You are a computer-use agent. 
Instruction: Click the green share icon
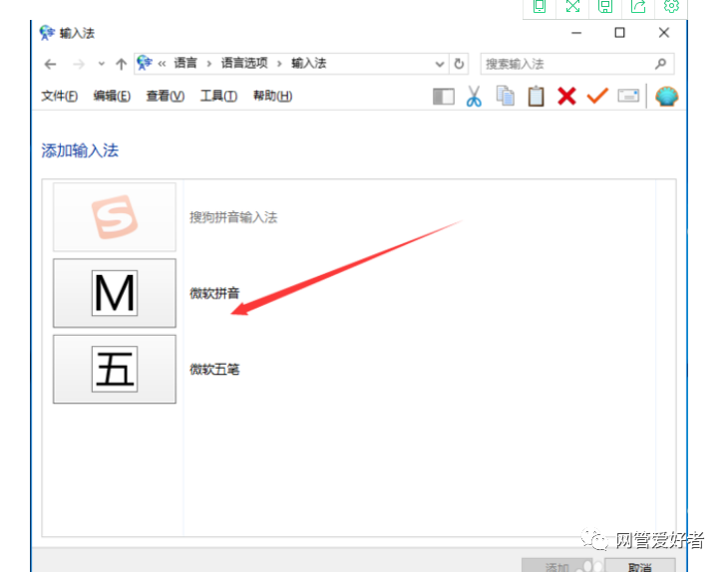(x=638, y=7)
